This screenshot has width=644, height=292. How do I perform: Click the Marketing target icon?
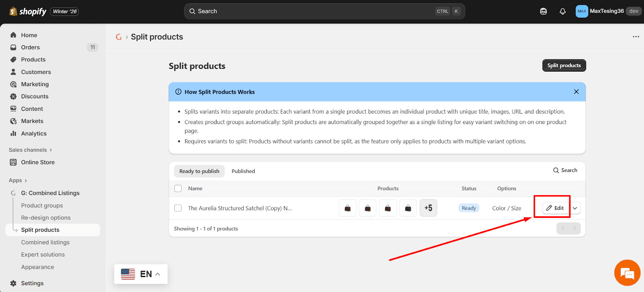(x=13, y=84)
